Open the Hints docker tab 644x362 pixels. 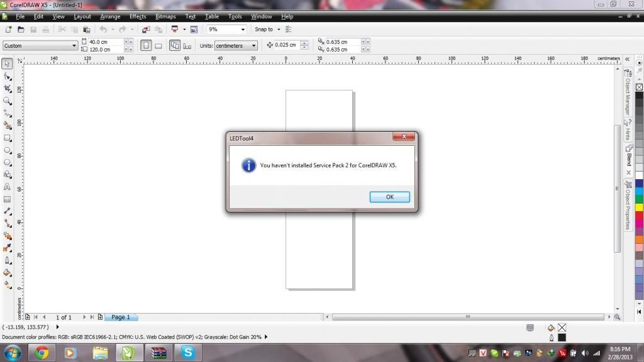click(x=628, y=129)
